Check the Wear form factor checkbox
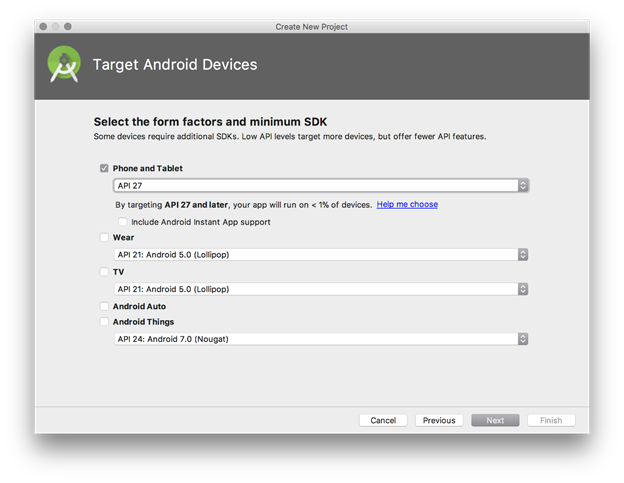This screenshot has height=483, width=624. click(104, 238)
